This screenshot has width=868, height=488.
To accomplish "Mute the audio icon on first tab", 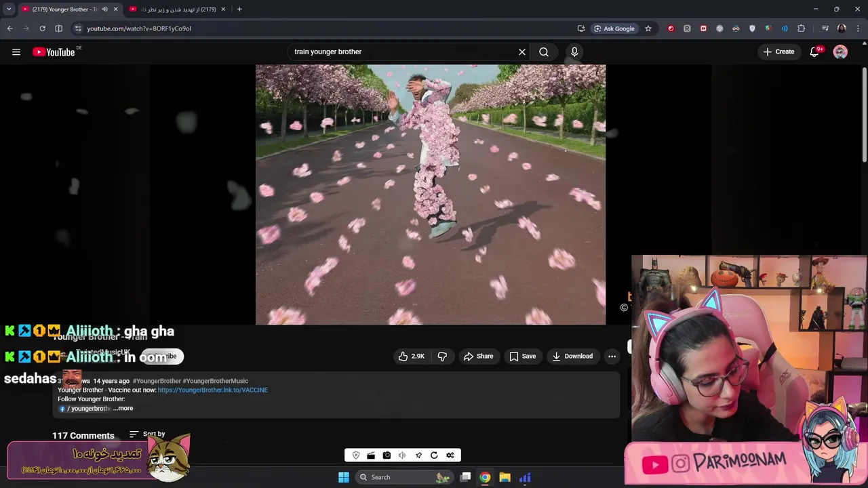I will pyautogui.click(x=104, y=9).
